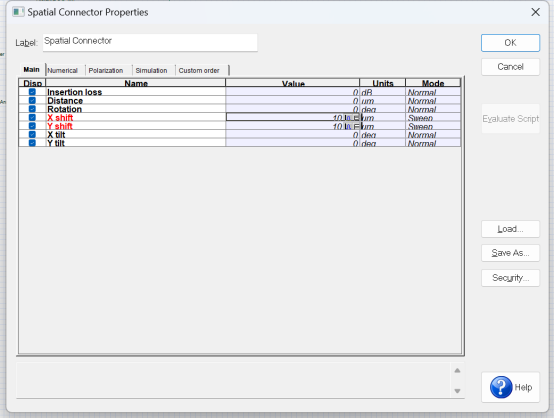Click the small list icon in Y shift value
554x419 pixels.
[x=356, y=126]
